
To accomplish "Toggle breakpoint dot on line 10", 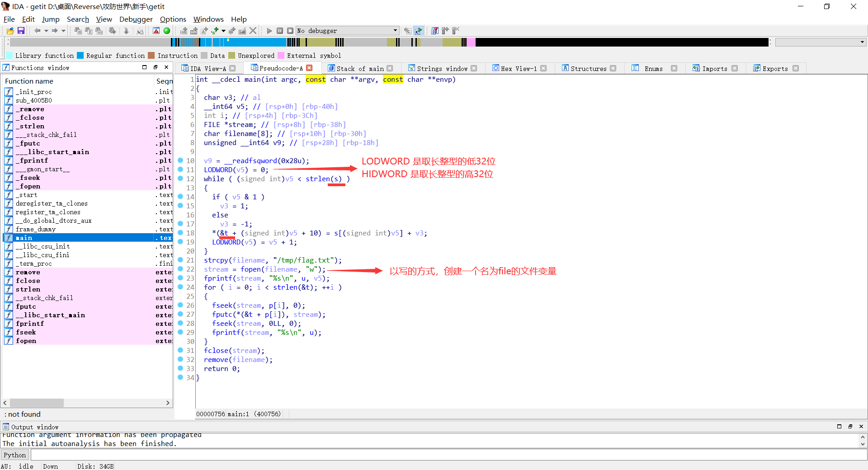I will [180, 160].
